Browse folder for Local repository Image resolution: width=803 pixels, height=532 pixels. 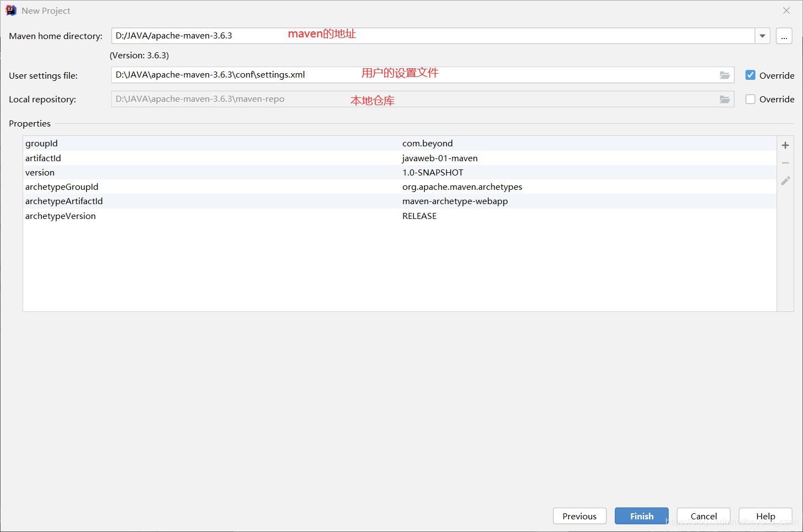pyautogui.click(x=725, y=99)
